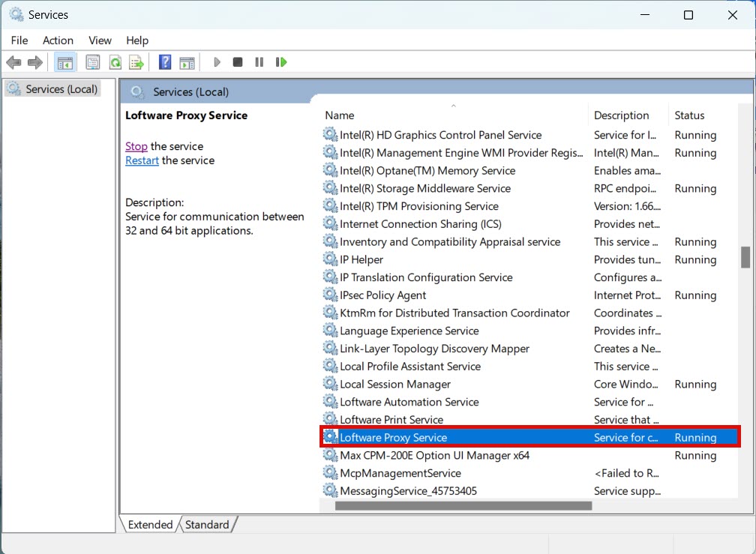Viewport: 756px width, 554px height.
Task: Open Properties via toolbar icon
Action: 93,62
